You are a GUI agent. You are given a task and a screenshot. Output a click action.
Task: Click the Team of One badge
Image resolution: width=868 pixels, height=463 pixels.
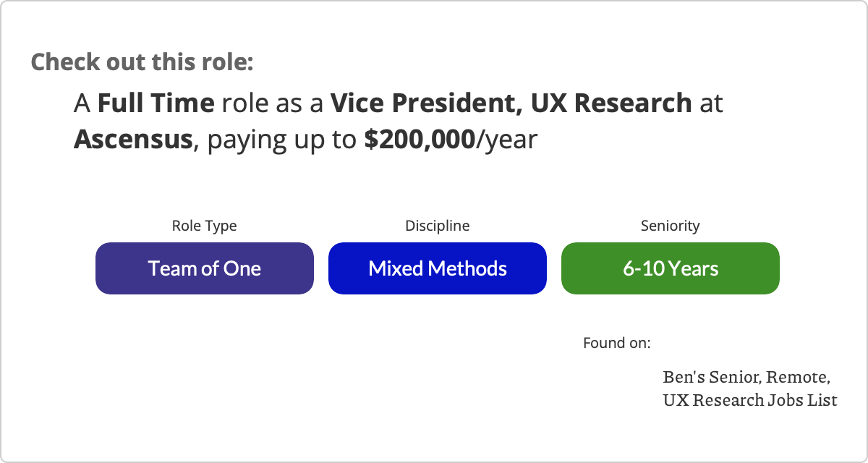click(x=205, y=268)
